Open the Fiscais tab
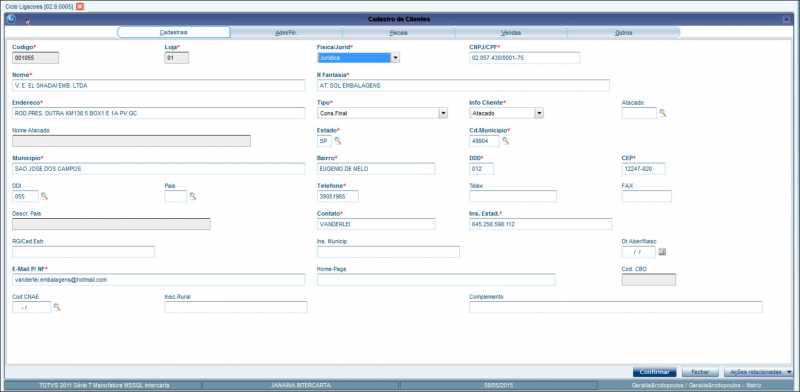This screenshot has width=800, height=392. point(398,33)
